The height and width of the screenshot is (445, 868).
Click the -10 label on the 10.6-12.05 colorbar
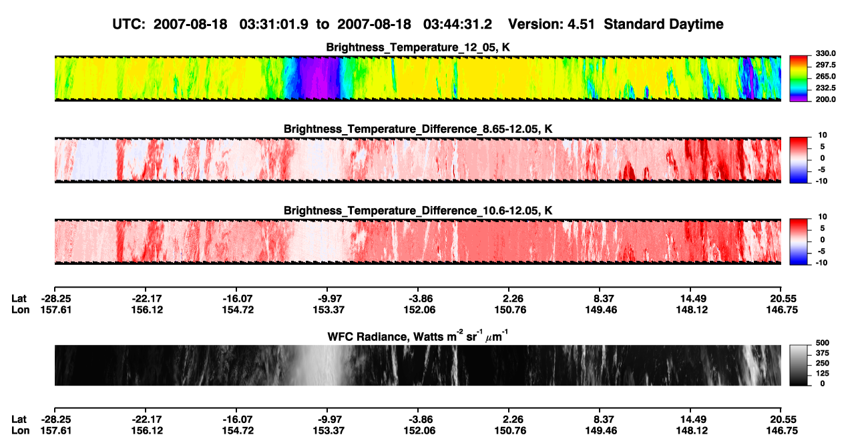(821, 262)
